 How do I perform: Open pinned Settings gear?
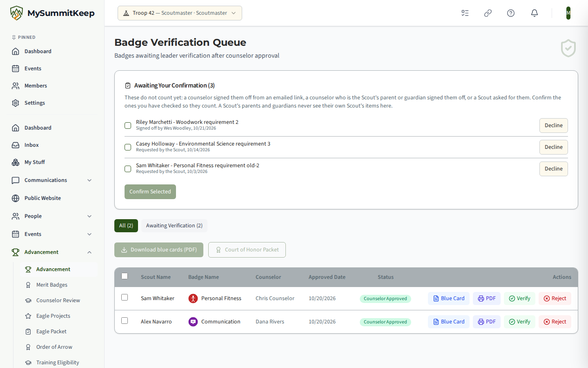point(52,103)
